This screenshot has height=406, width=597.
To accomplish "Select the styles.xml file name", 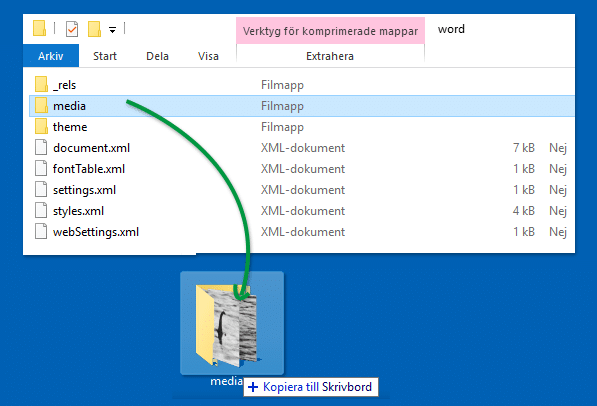I will 78,211.
